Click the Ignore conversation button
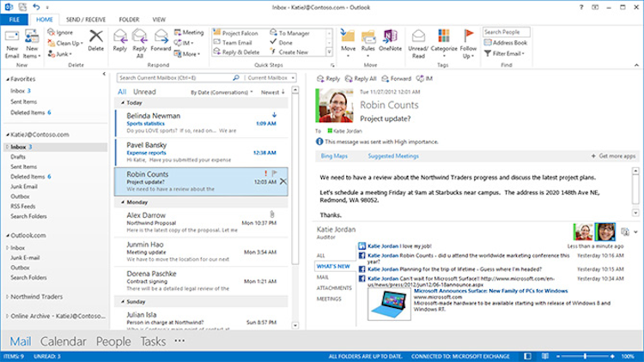Viewport: 644px width, 362px height. [x=60, y=33]
